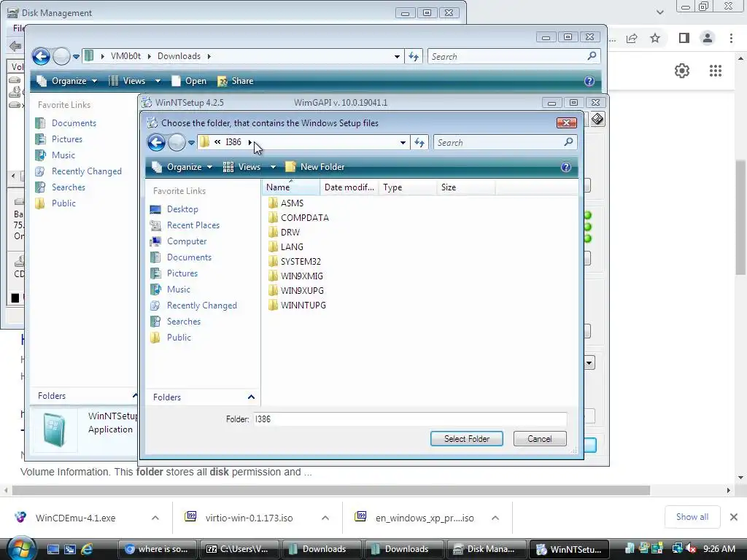
Task: Click the Windows Start orb
Action: click(x=20, y=548)
